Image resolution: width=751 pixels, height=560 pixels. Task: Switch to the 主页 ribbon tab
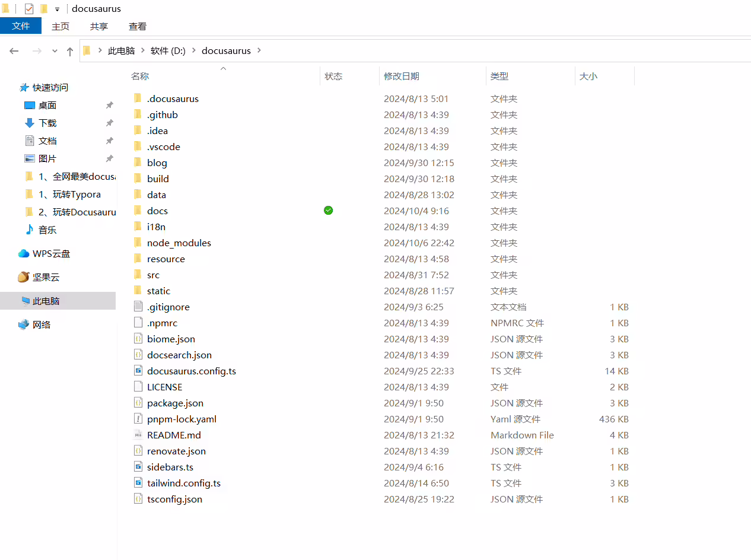tap(61, 26)
